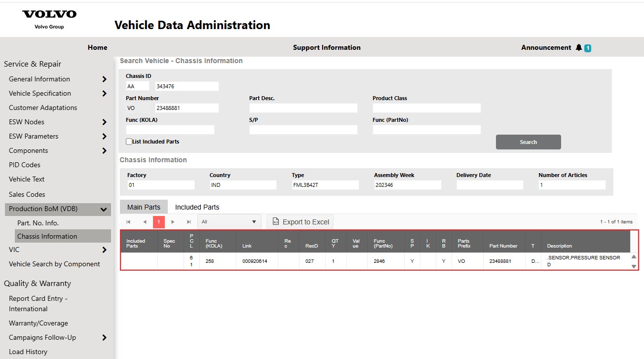Open Part. No. Info. page
Viewport: 644px width, 359px height.
tap(38, 223)
